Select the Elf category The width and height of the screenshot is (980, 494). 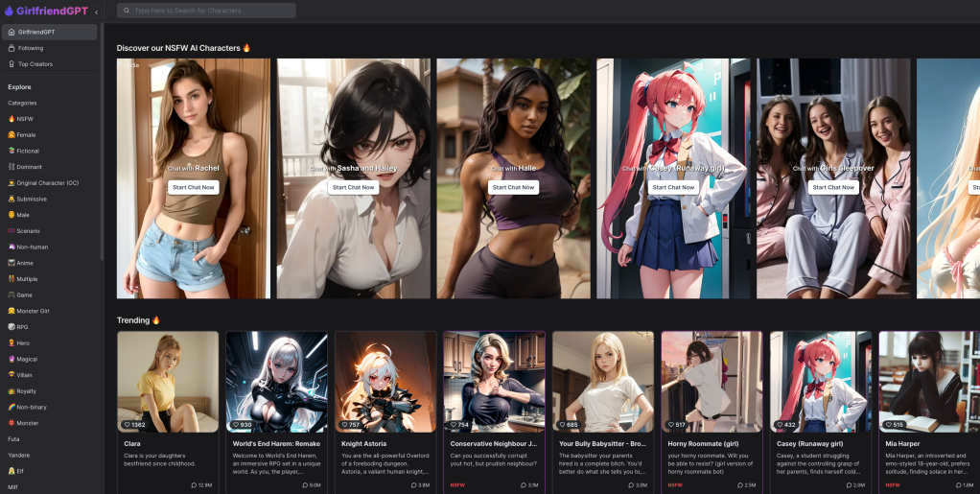click(x=19, y=471)
